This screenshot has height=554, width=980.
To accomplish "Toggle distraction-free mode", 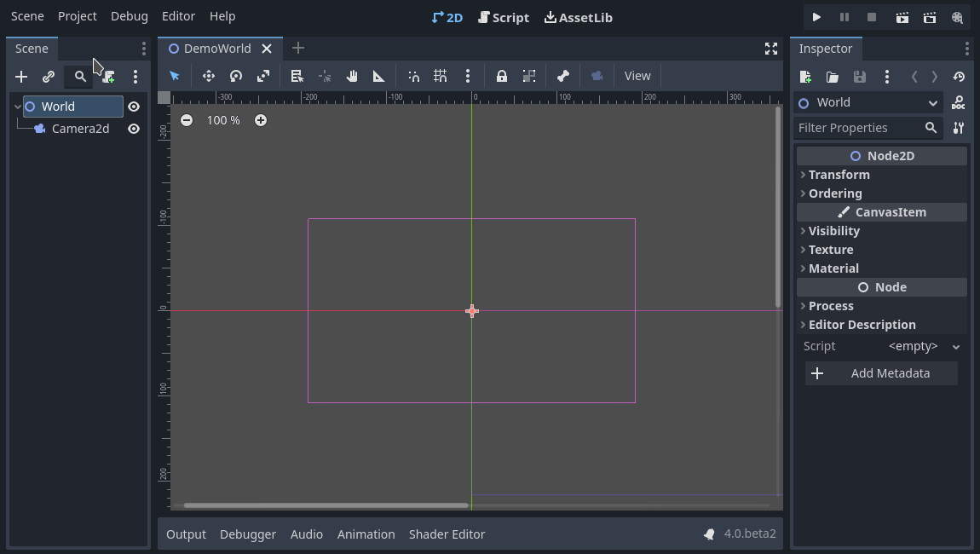I will [x=771, y=49].
